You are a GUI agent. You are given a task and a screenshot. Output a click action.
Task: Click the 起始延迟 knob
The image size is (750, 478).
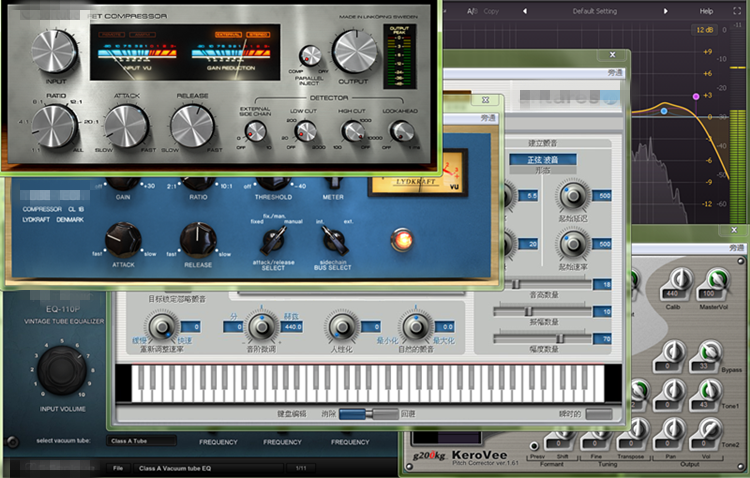(x=573, y=196)
